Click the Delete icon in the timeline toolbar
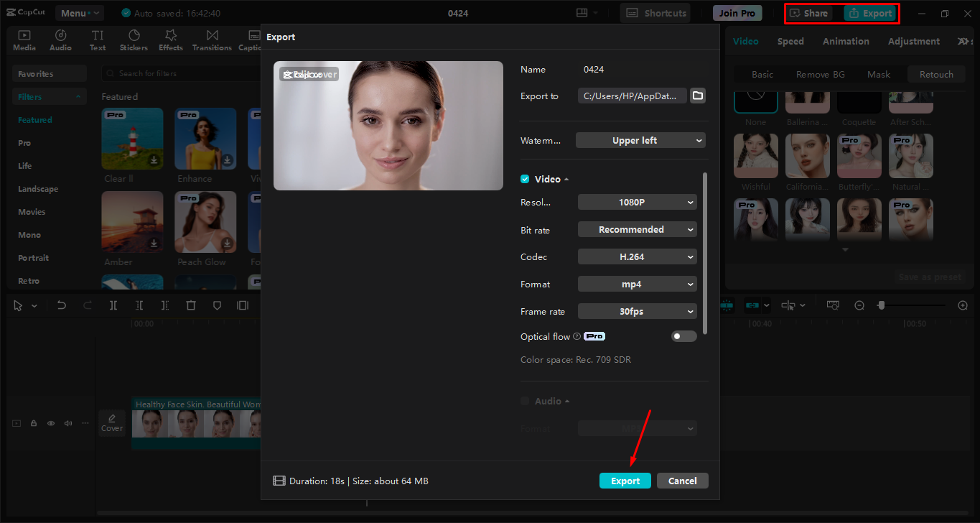 click(x=191, y=305)
